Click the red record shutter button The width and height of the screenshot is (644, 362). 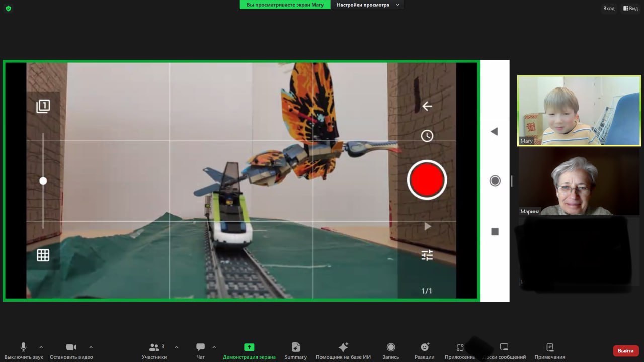coord(427,180)
